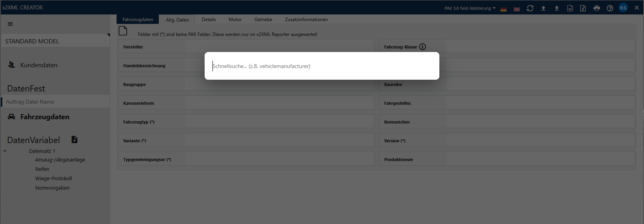Collapse the Datensatz 1 tree node
644x224 pixels.
click(5, 151)
